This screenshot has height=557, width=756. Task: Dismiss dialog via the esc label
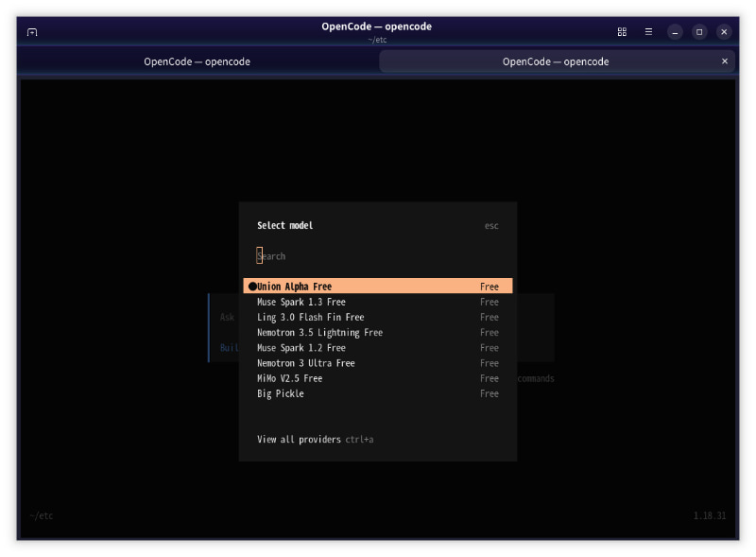[x=491, y=226]
